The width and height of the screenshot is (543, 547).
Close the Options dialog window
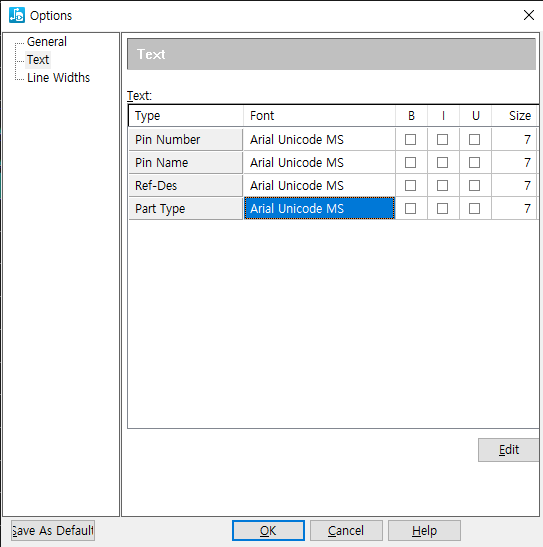point(529,15)
